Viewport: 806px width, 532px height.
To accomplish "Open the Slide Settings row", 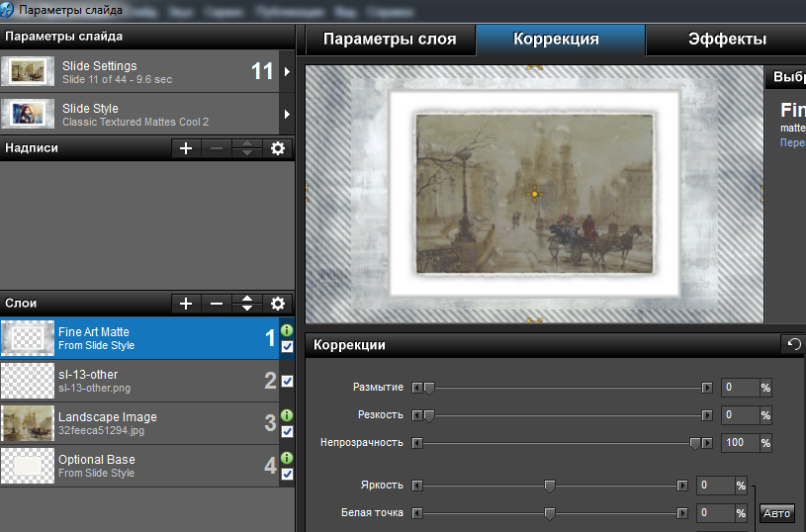I will click(x=139, y=71).
